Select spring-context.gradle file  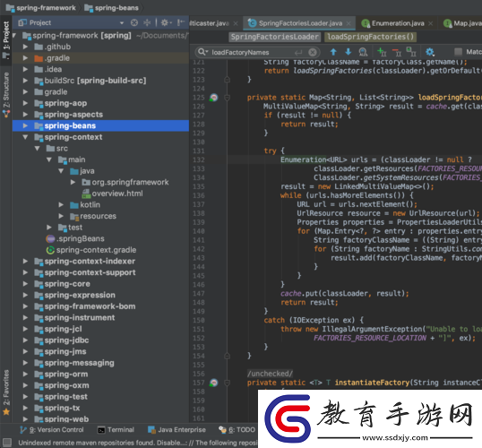tap(91, 250)
